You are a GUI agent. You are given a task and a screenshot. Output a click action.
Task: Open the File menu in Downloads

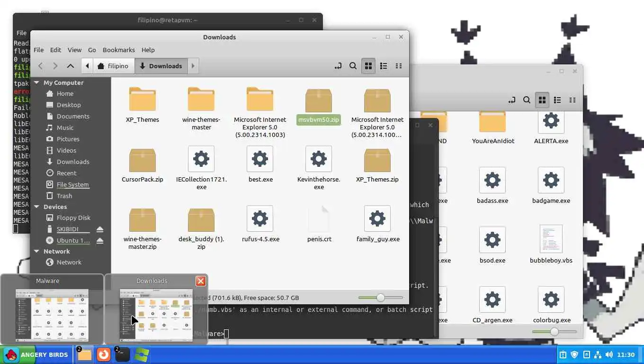tap(39, 50)
